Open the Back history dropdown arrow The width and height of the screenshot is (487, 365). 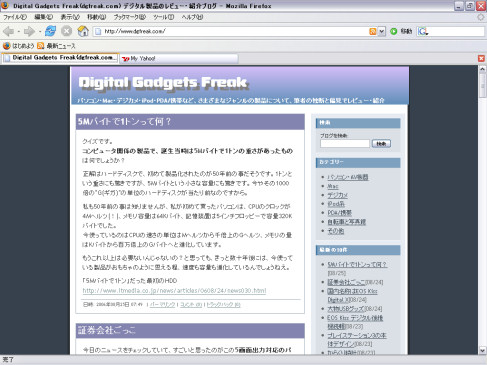[x=19, y=32]
